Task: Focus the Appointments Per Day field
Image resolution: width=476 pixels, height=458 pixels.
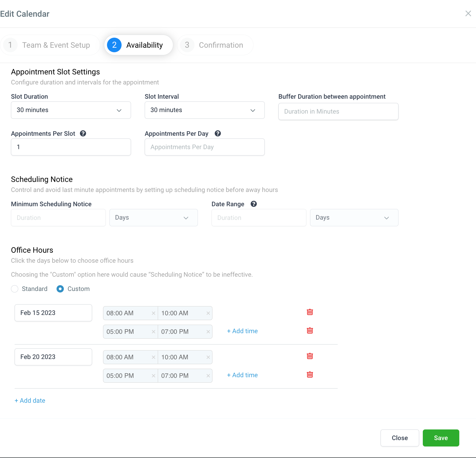Action: click(205, 147)
